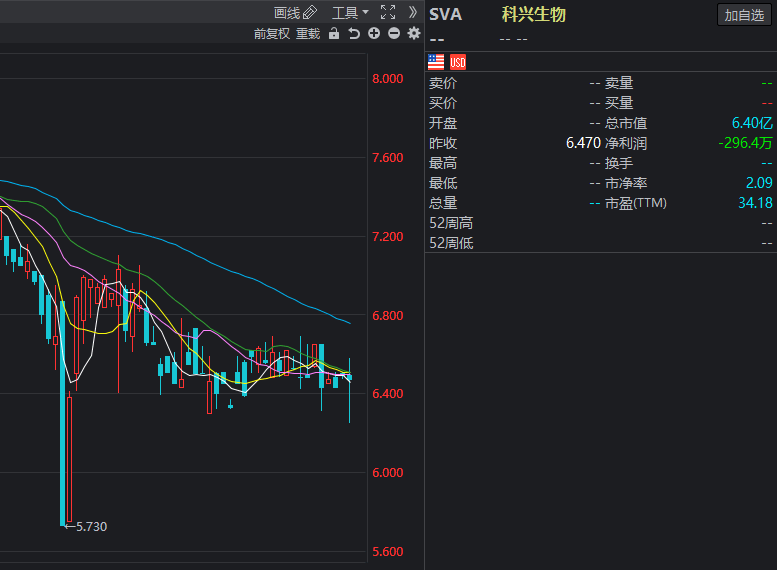This screenshot has height=570, width=777.
Task: Expand the 工具 dropdown menu
Action: pos(350,12)
